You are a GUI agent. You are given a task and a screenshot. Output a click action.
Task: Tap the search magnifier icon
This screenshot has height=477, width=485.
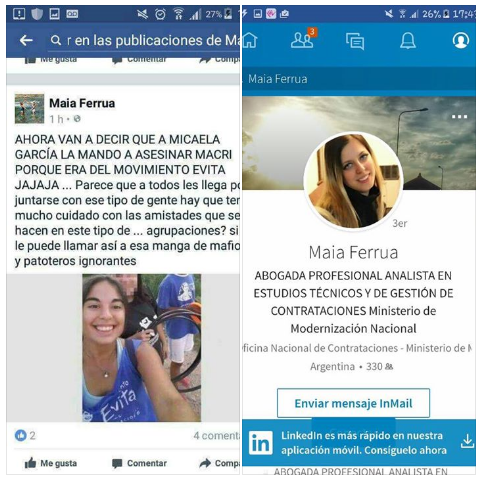pos(56,40)
